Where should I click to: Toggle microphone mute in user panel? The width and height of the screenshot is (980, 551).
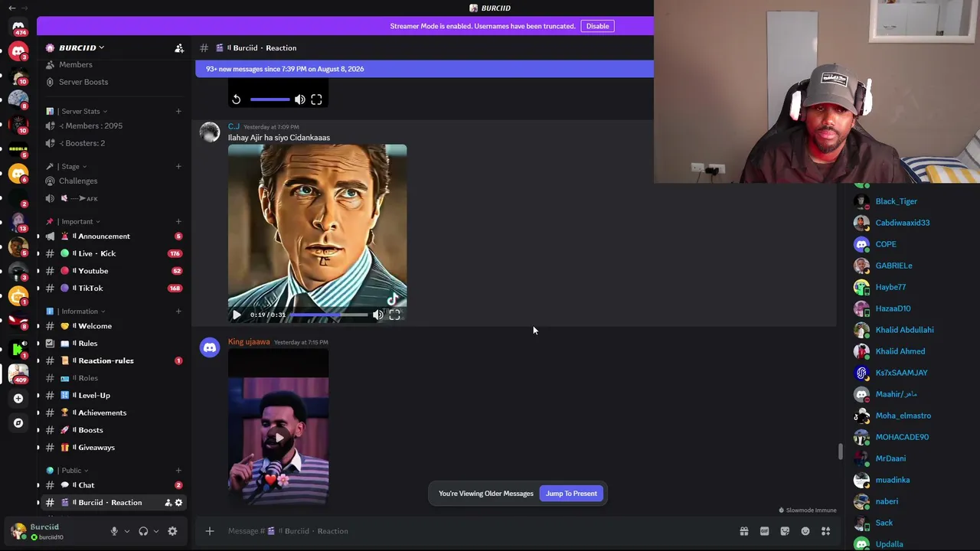pos(114,531)
